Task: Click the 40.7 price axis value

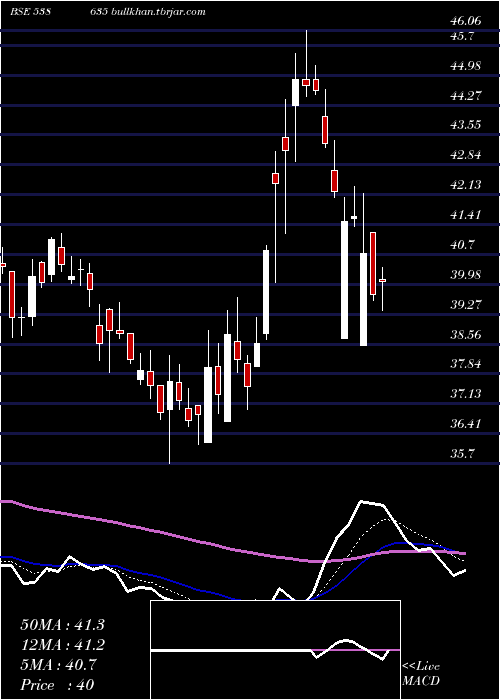Action: [464, 245]
